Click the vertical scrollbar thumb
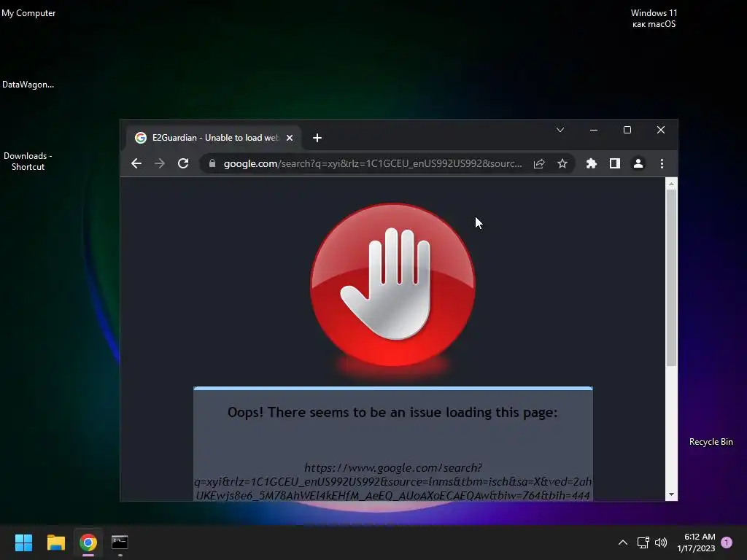This screenshot has height=560, width=747. pos(671,278)
